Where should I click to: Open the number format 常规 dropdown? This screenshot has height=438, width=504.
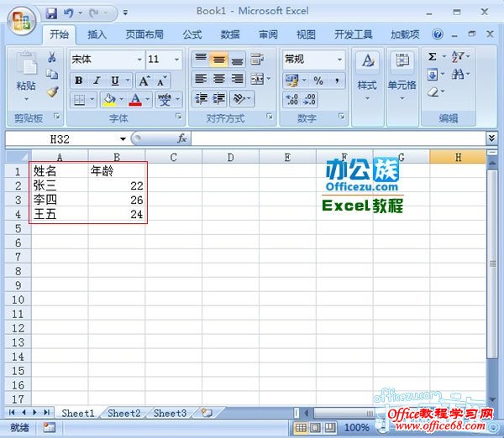[x=339, y=60]
